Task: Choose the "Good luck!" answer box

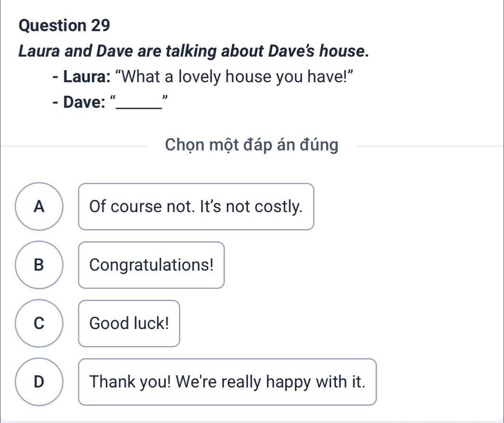Action: coord(129,323)
